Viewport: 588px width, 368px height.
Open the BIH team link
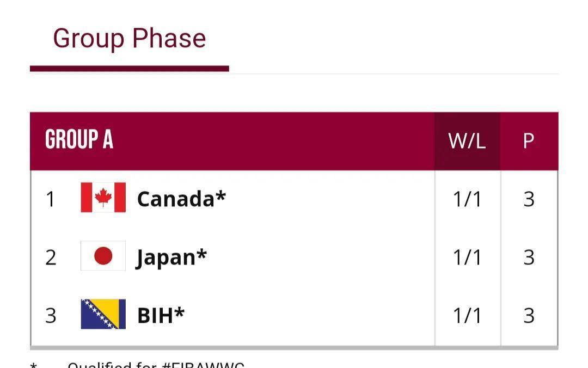(161, 315)
